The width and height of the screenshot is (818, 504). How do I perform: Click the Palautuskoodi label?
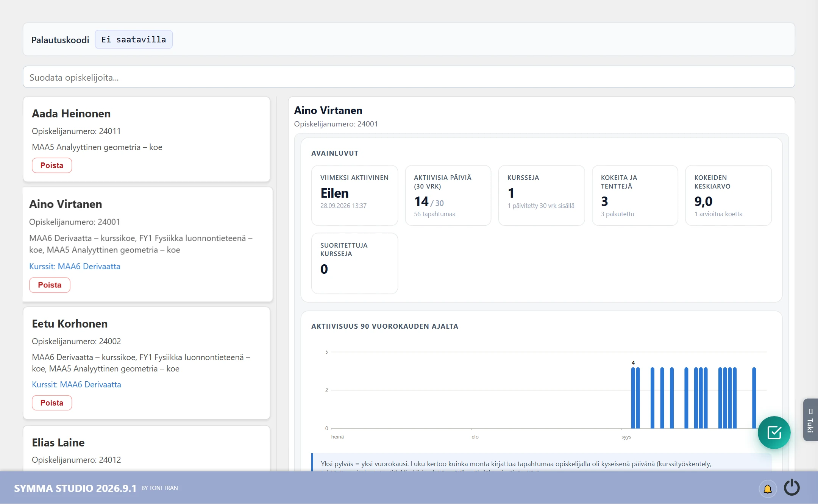(60, 40)
